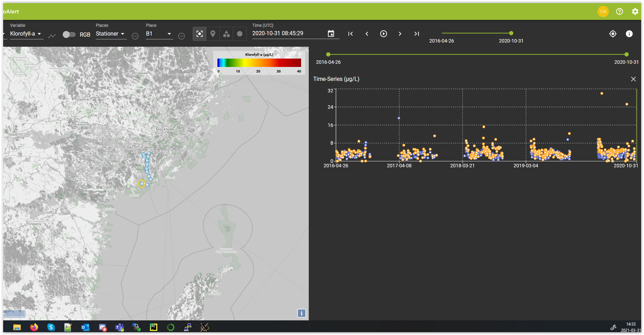This screenshot has height=335, width=644.
Task: Click the minus toggle beside Place B1
Action: (181, 36)
